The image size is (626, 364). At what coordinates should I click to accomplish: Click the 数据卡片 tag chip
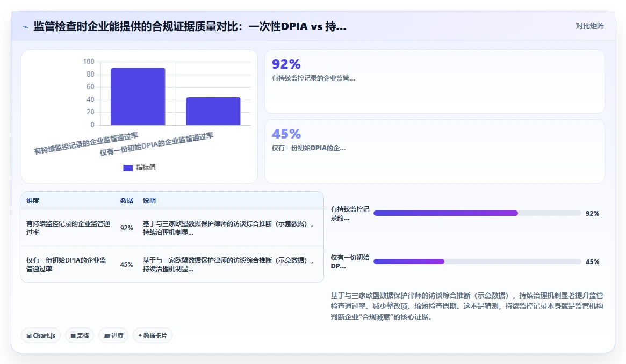click(x=153, y=336)
